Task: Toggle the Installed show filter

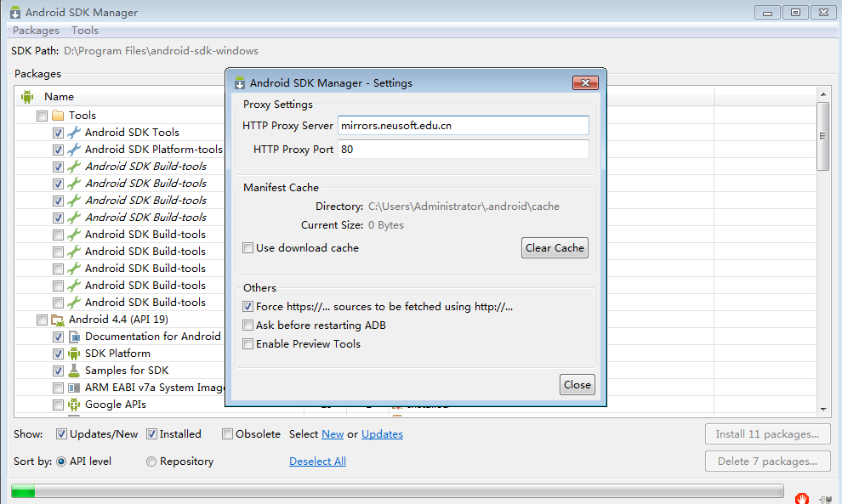Action: coord(152,434)
